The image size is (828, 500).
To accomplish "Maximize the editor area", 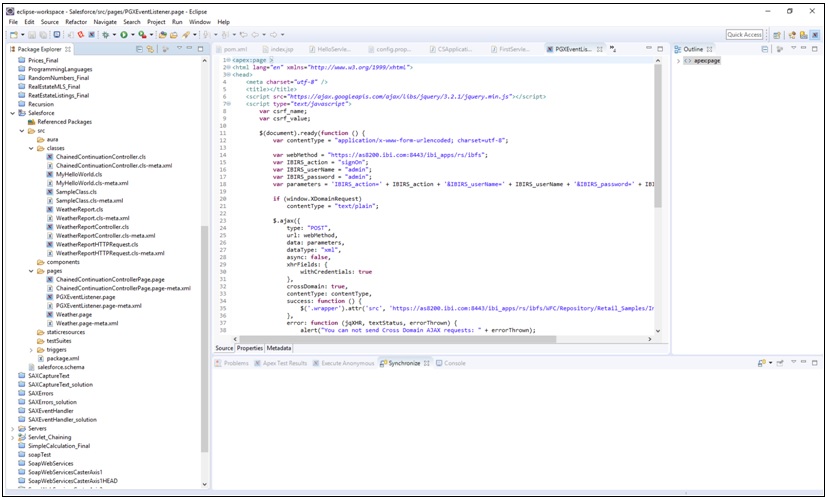I will (x=660, y=49).
